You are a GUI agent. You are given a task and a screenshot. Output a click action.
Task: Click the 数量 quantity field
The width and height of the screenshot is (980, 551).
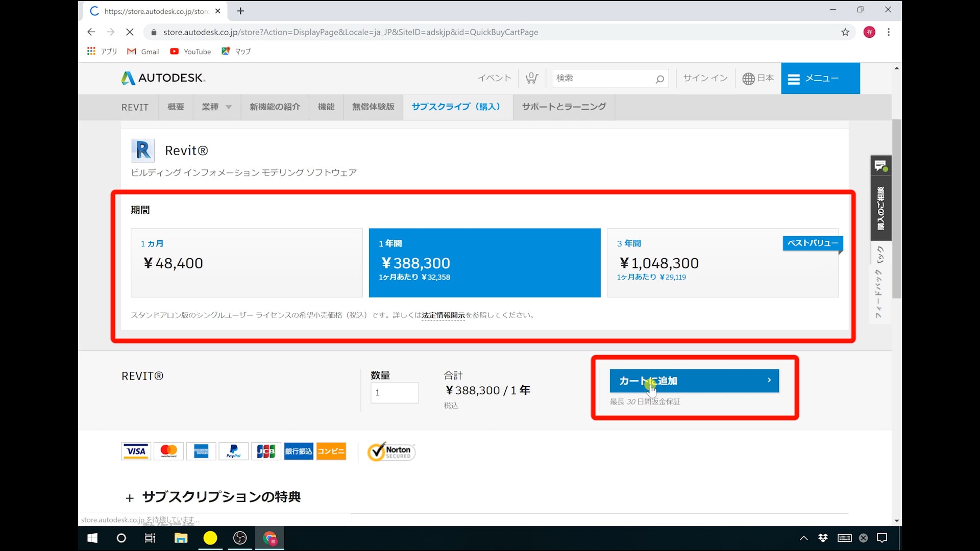[x=394, y=392]
